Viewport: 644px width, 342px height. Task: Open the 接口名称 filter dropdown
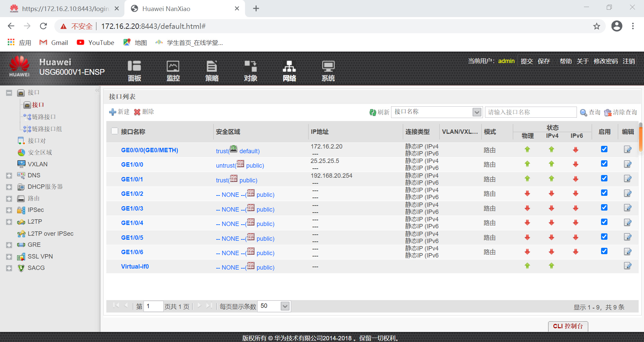pyautogui.click(x=477, y=112)
